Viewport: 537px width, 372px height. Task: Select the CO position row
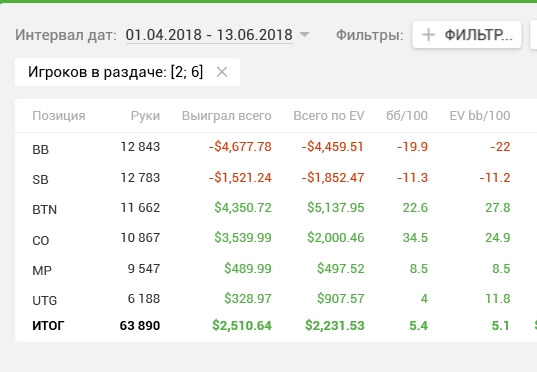[276, 238]
